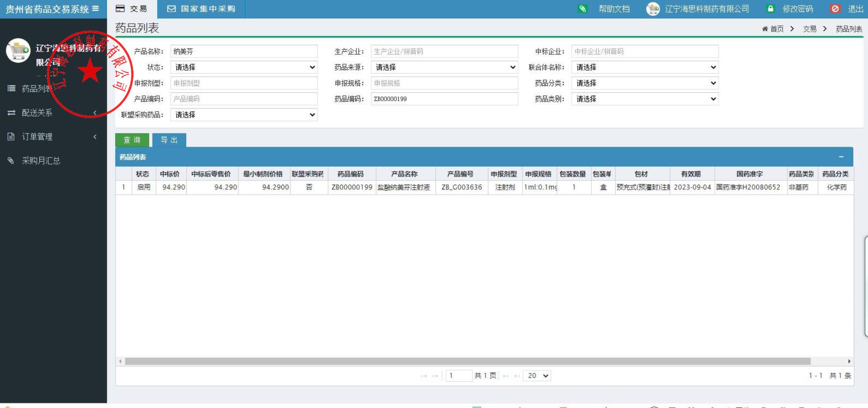This screenshot has height=408, width=868.
Task: Click the 订单管理 document icon in sidebar
Action: point(11,137)
